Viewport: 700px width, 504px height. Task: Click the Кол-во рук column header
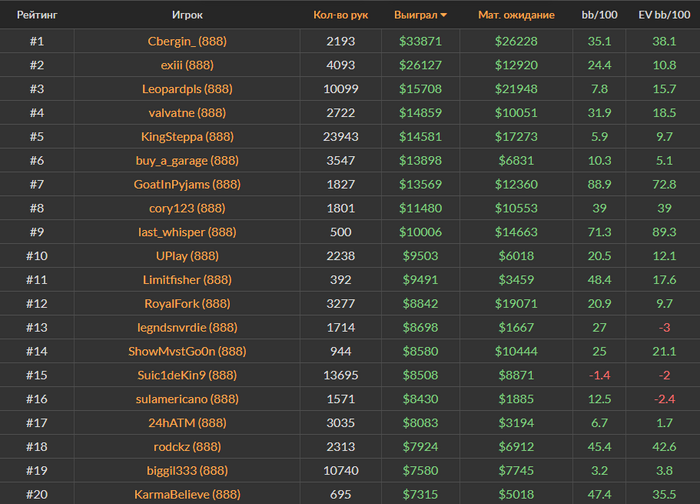(x=340, y=15)
